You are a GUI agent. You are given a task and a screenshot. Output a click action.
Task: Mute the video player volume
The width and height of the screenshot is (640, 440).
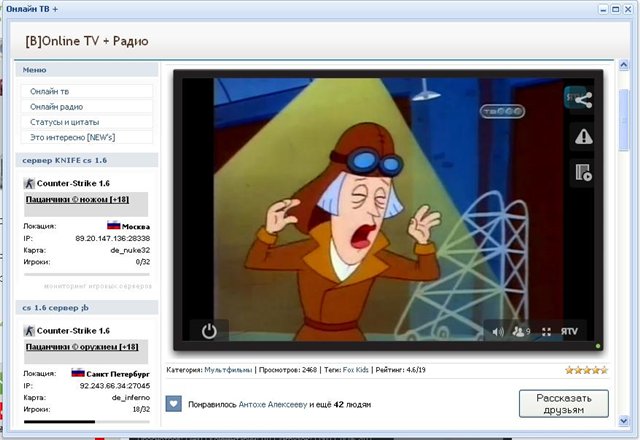(498, 331)
